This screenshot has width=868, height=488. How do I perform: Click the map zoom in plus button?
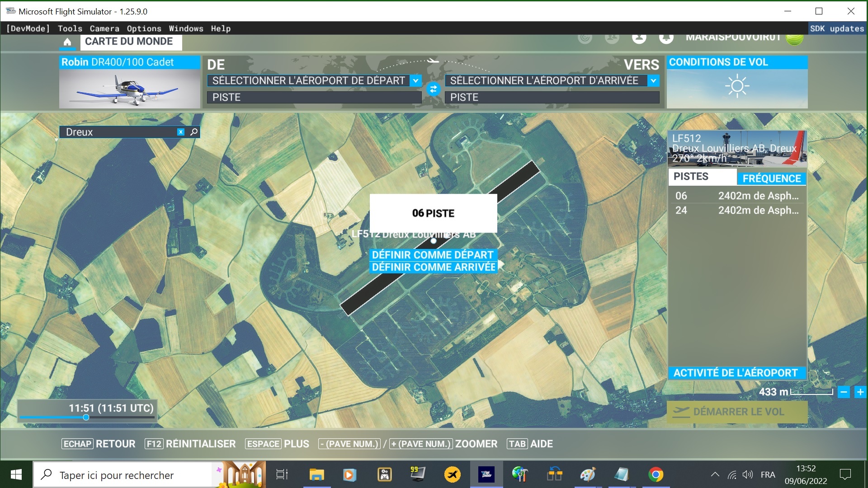coord(860,392)
